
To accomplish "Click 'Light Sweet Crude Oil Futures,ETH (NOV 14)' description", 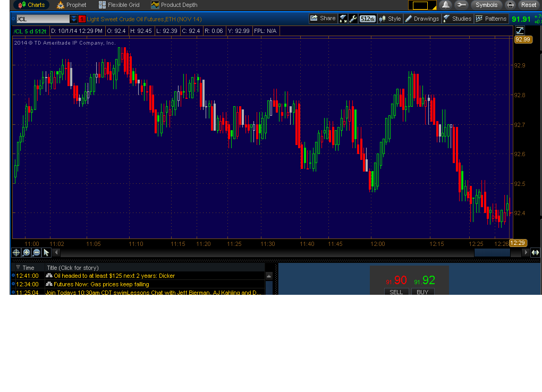I will pyautogui.click(x=144, y=19).
